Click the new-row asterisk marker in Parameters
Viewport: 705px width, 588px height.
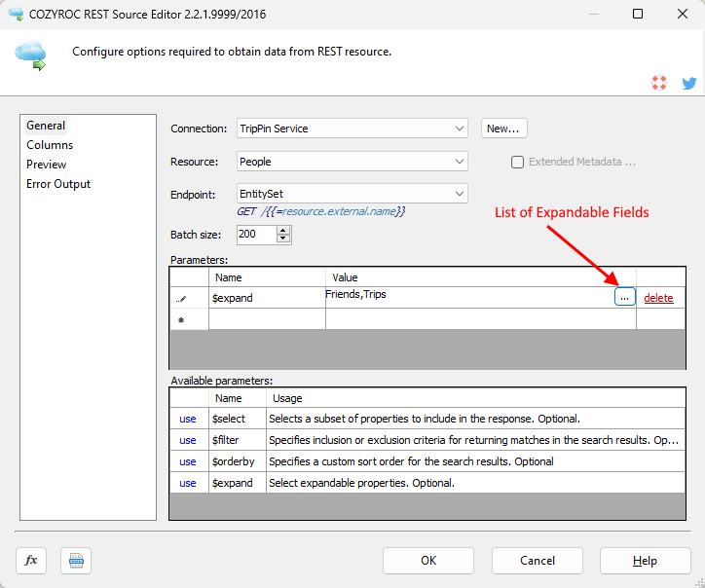click(181, 320)
